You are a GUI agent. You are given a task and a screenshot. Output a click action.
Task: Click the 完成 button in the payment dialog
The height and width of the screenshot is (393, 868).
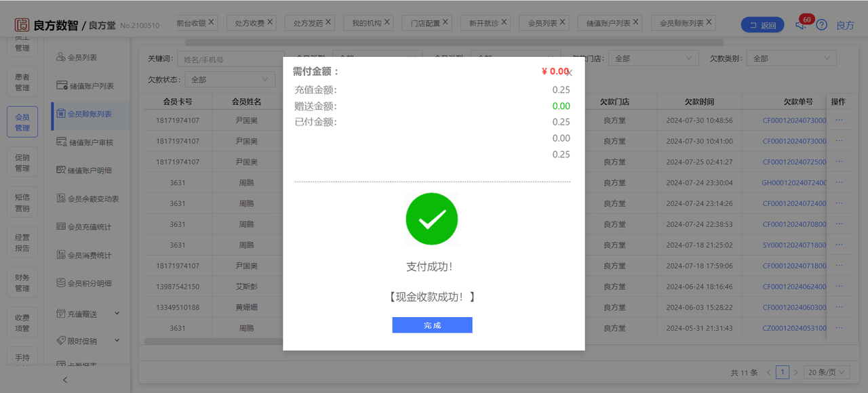tap(432, 325)
